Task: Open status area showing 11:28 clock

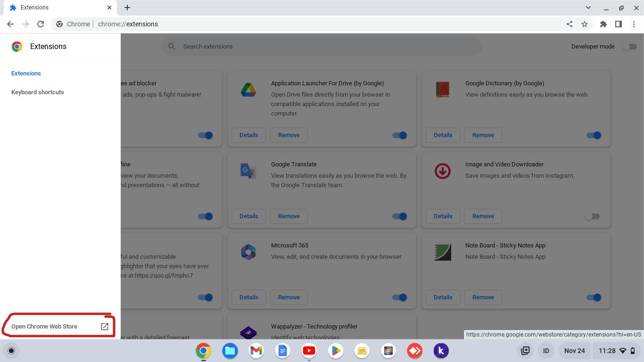Action: pyautogui.click(x=617, y=351)
